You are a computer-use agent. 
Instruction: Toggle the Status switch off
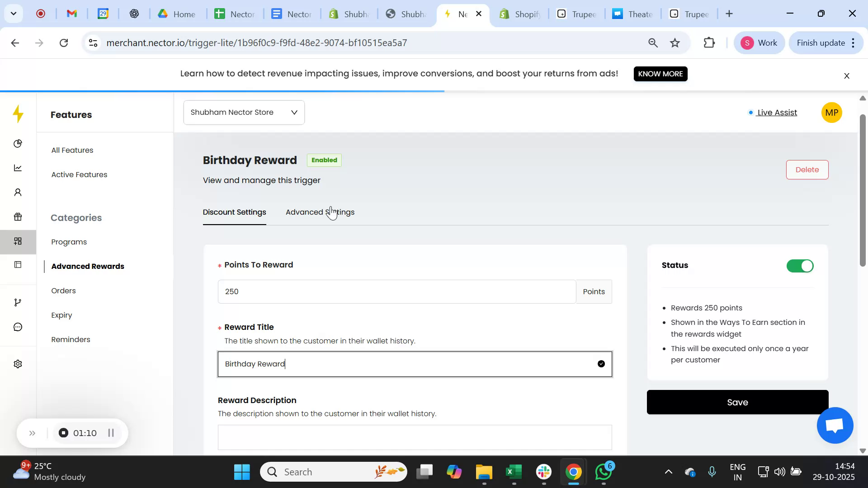tap(799, 266)
